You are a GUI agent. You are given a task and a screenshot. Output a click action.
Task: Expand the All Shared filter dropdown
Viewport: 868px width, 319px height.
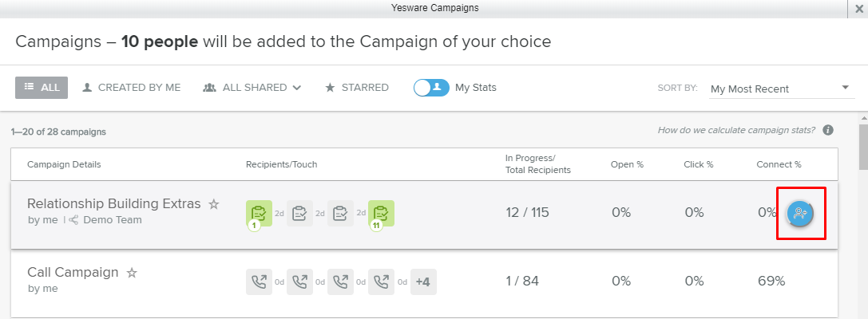tap(252, 88)
